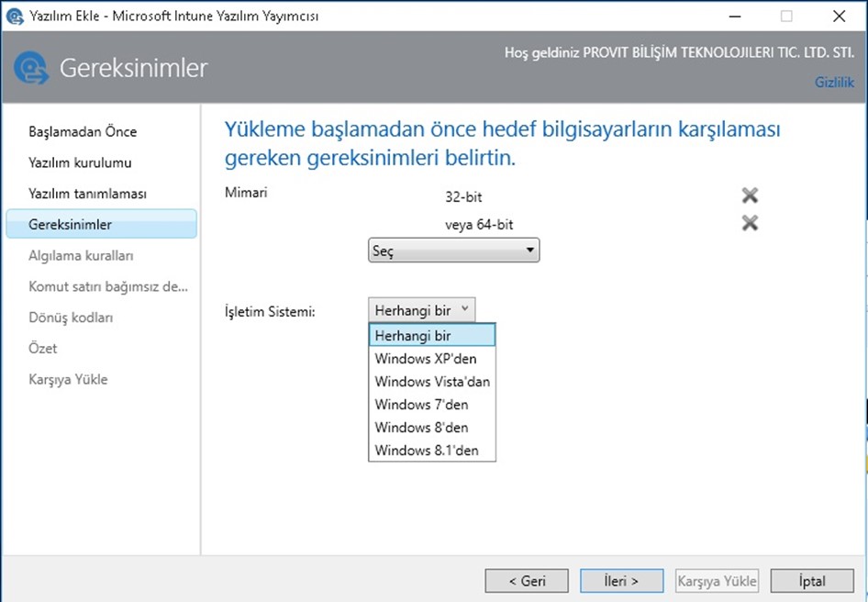Go to Başlamadan Önce step

[83, 132]
